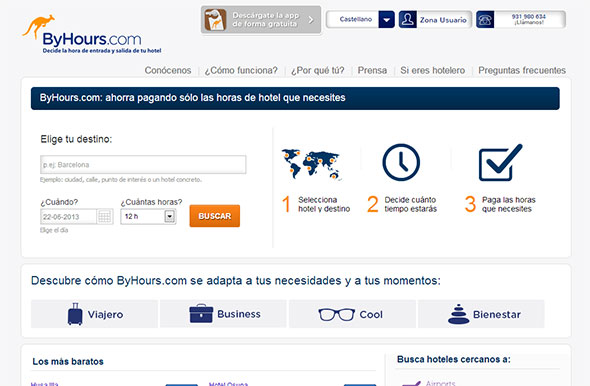Click the stacked stones Bienestar icon
The width and height of the screenshot is (590, 386).
click(x=458, y=314)
